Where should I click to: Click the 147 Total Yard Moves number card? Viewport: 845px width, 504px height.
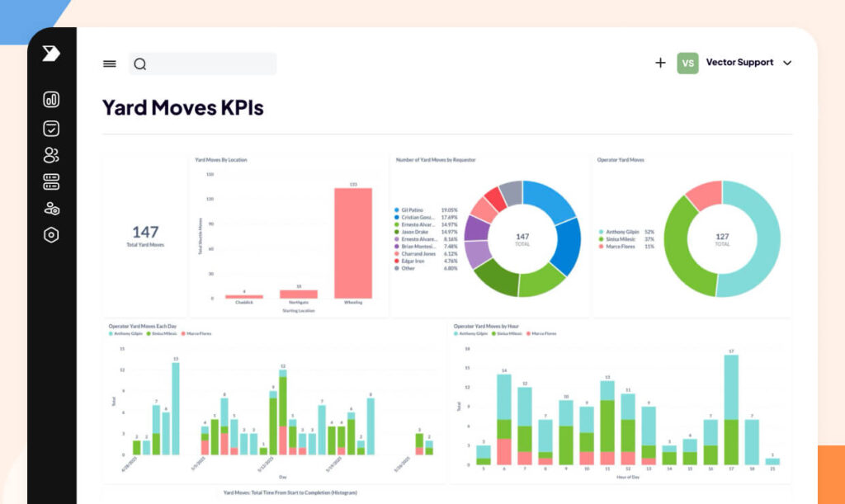click(145, 236)
